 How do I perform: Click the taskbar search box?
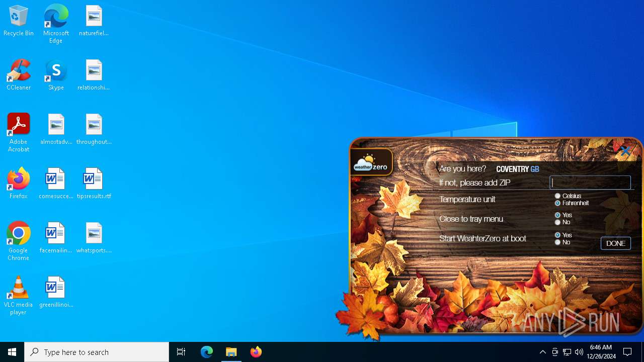[x=97, y=352]
